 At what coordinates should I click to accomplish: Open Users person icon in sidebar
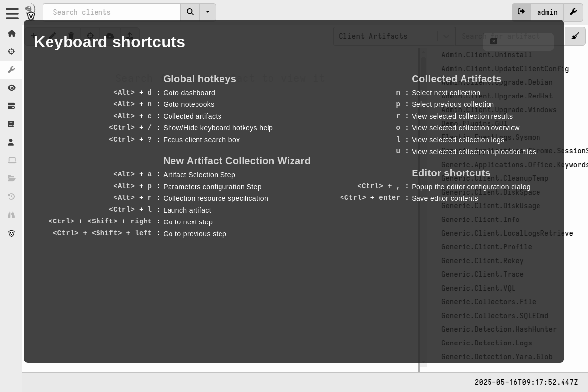coord(11,142)
